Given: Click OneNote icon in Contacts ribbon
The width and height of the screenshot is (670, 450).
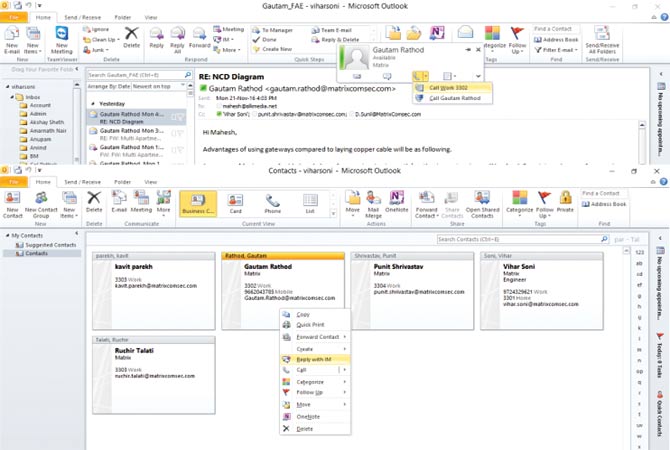Looking at the screenshot, I should click(397, 202).
